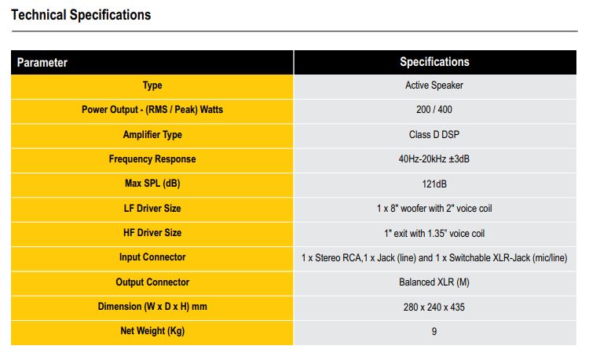Screen dimensions: 589x364
Task: Click the Power Output (RMS / Peak) Watts label
Action: pyautogui.click(x=152, y=110)
